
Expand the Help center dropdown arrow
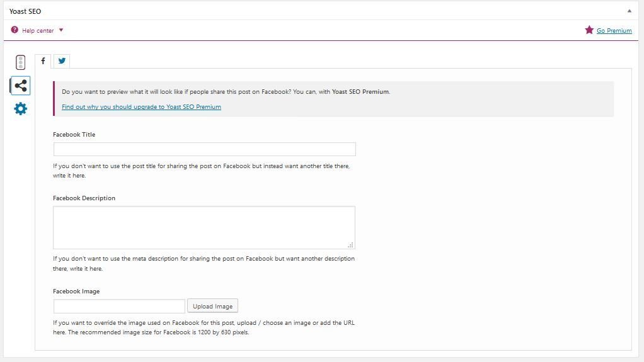coord(60,30)
